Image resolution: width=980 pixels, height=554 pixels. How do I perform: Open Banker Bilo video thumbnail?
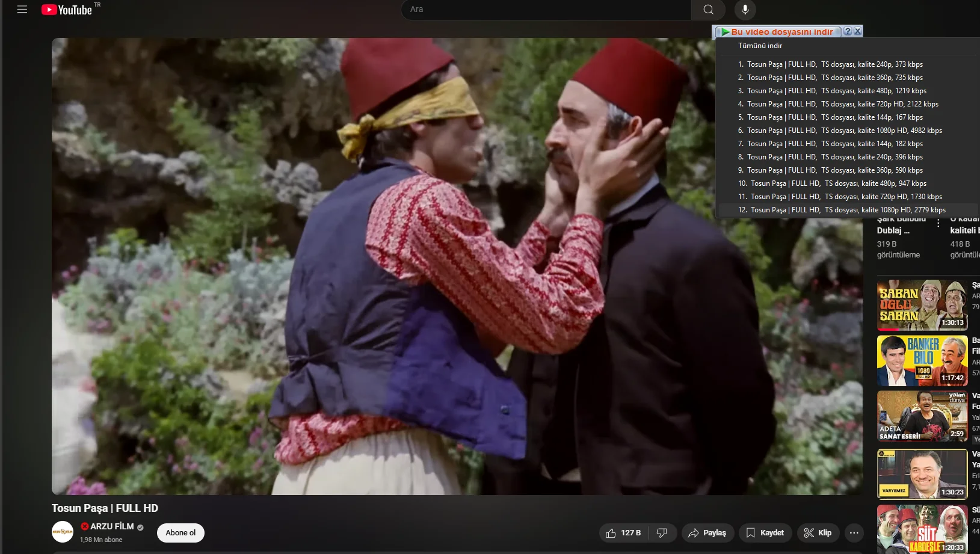[x=922, y=361]
